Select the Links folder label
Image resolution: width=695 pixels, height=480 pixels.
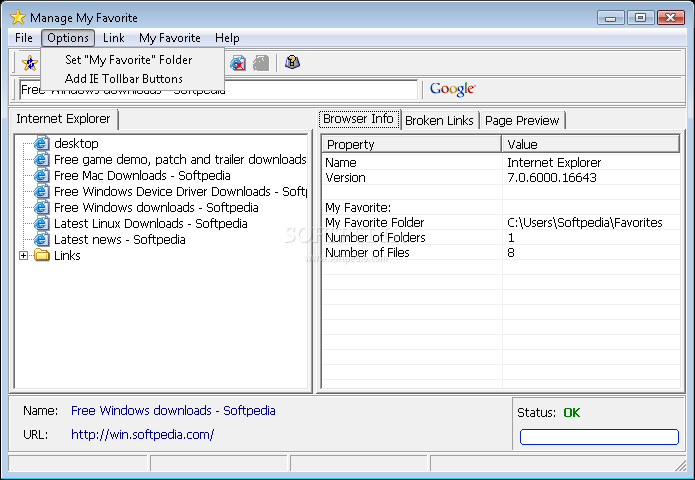point(67,255)
